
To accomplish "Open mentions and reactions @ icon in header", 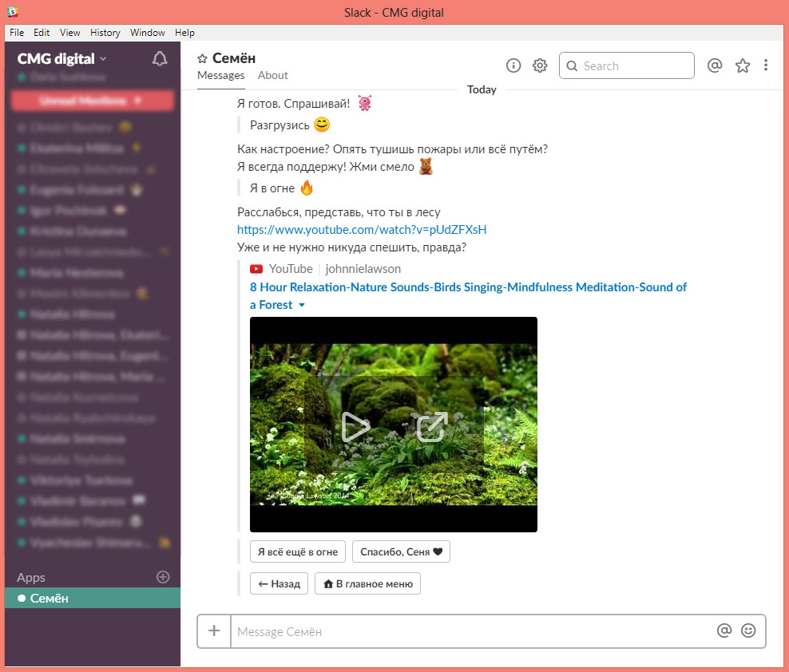I will click(715, 65).
